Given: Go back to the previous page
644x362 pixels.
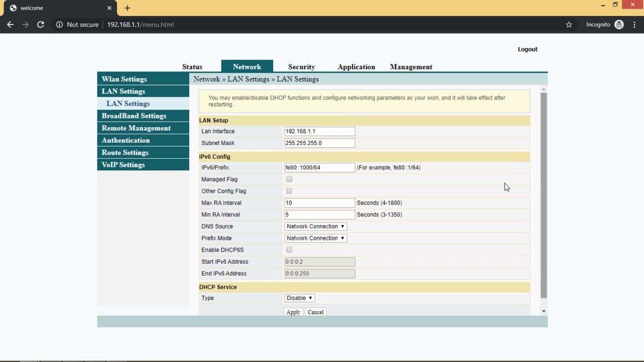Looking at the screenshot, I should [10, 25].
